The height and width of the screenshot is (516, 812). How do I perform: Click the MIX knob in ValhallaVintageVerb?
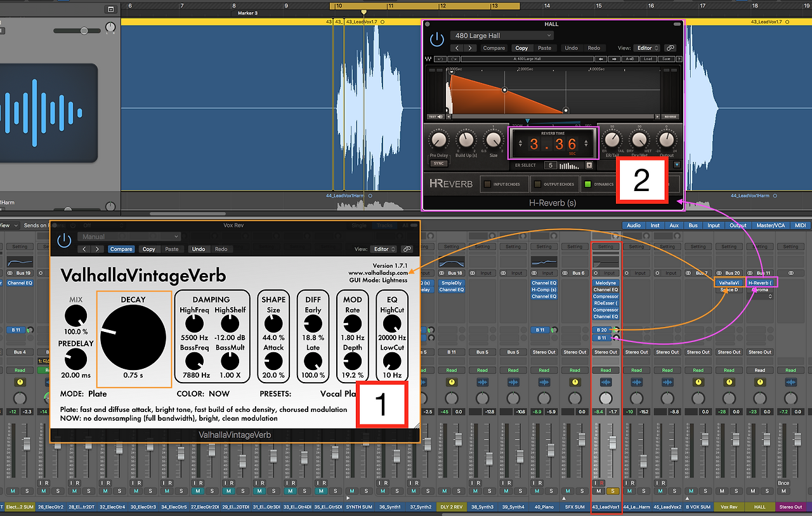click(75, 315)
